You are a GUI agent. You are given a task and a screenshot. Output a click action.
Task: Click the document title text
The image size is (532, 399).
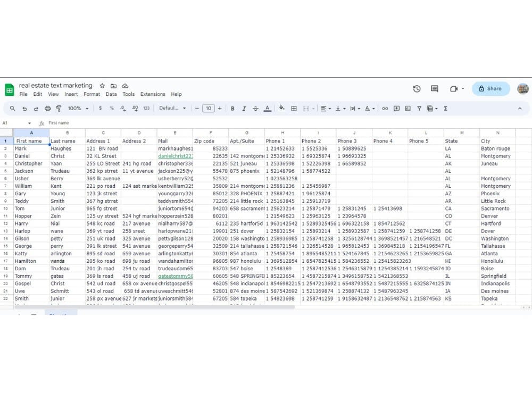click(x=56, y=86)
